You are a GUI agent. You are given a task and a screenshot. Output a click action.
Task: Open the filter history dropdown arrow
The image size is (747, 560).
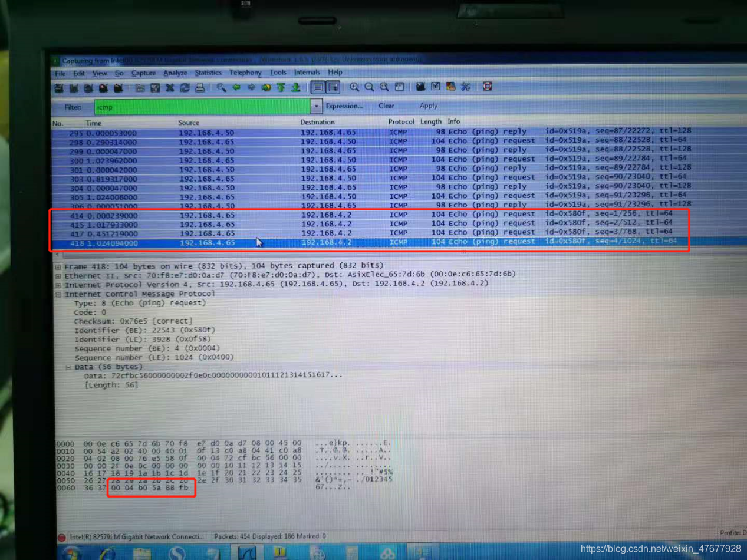point(316,107)
